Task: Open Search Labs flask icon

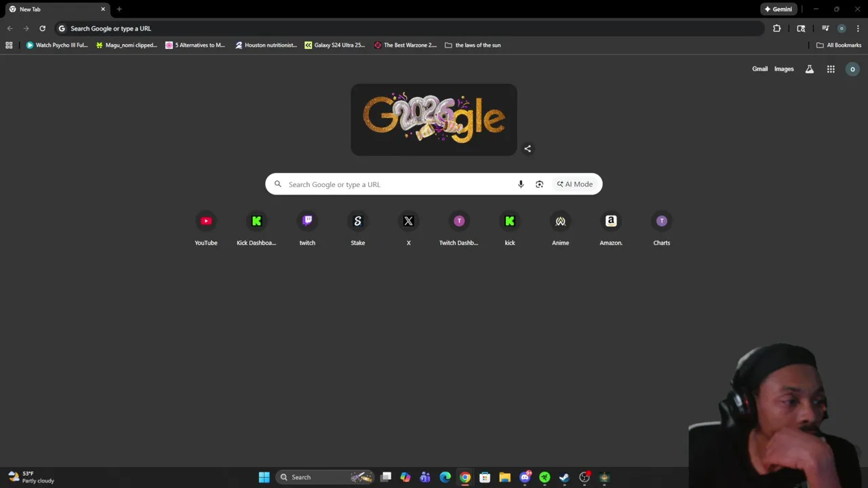Action: pyautogui.click(x=810, y=69)
